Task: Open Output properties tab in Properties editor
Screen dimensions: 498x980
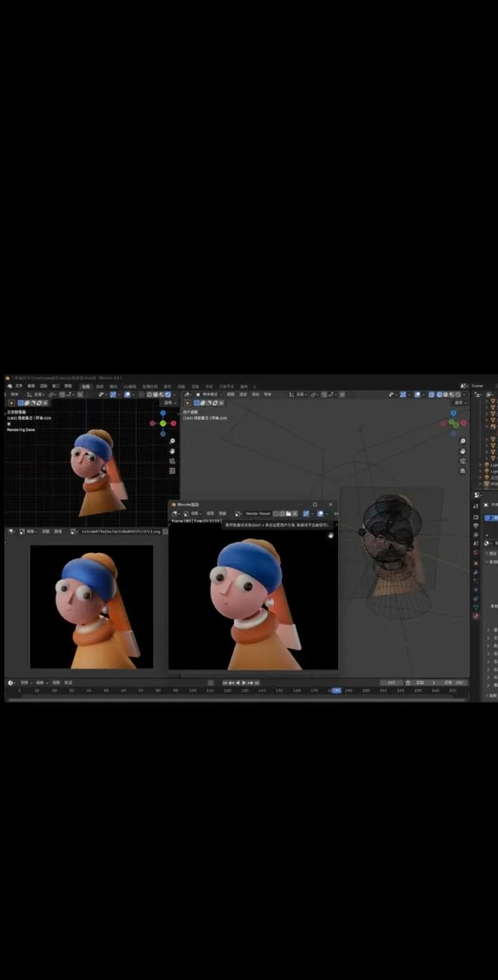Action: (476, 526)
